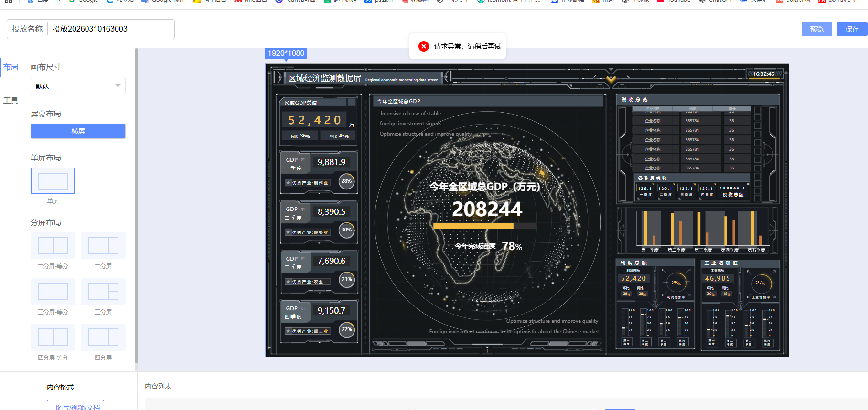Screen dimensions: 868x410
Task: Select 图片/视频/文档 content format option
Action: point(75,406)
